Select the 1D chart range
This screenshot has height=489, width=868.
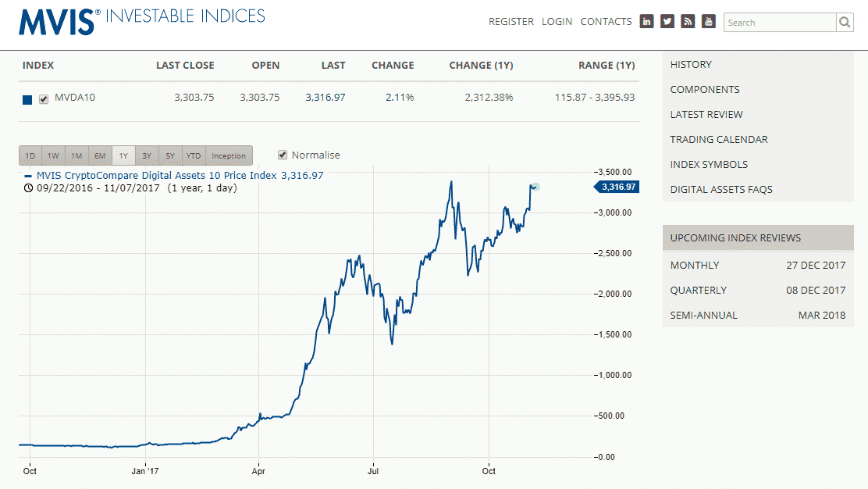click(30, 155)
